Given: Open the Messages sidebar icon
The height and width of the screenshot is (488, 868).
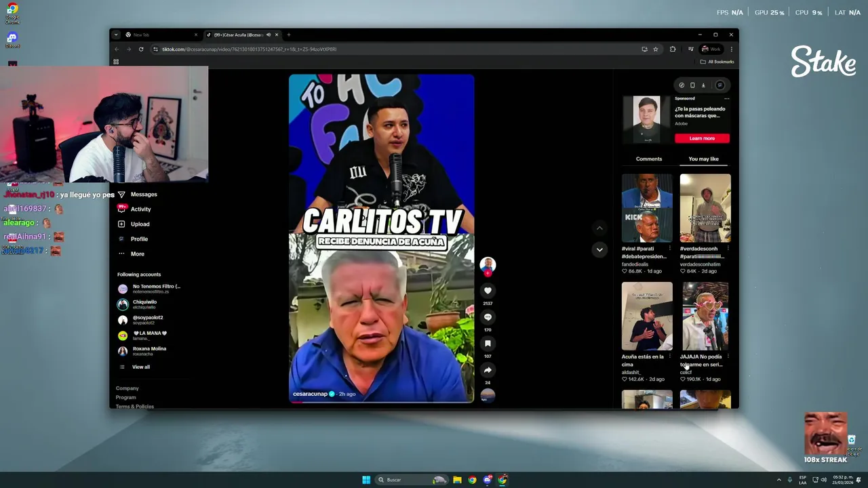Looking at the screenshot, I should pos(121,195).
